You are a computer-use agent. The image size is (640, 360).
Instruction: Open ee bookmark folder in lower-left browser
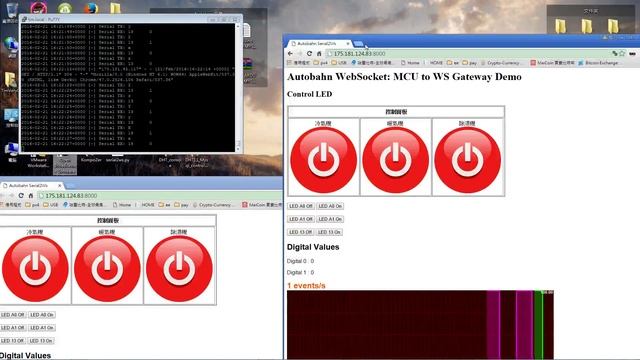tap(165, 205)
